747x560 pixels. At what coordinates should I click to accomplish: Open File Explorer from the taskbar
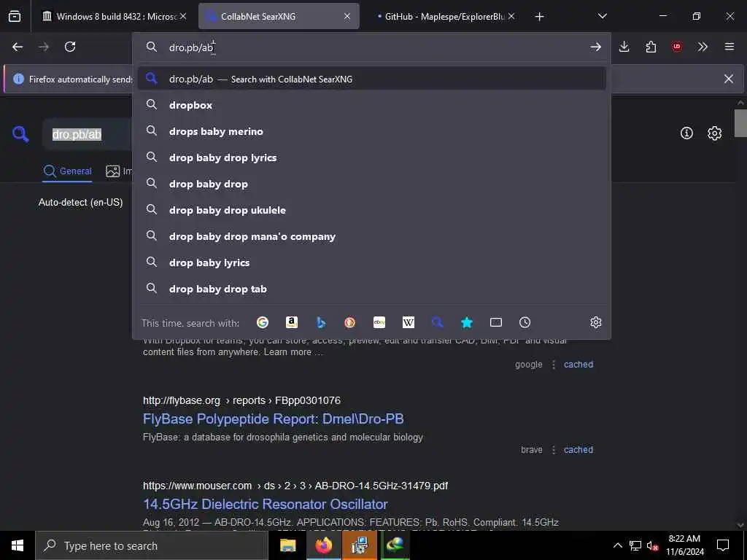(287, 545)
